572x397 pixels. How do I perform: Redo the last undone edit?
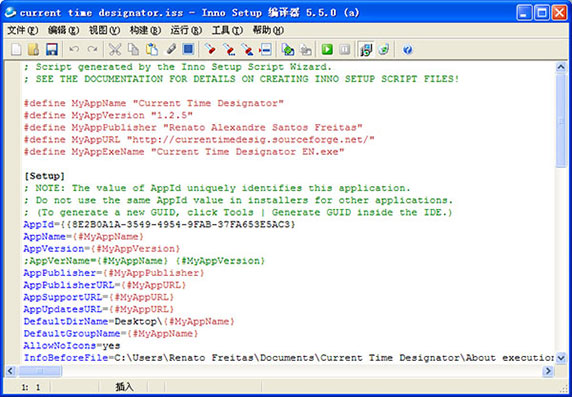tap(92, 49)
